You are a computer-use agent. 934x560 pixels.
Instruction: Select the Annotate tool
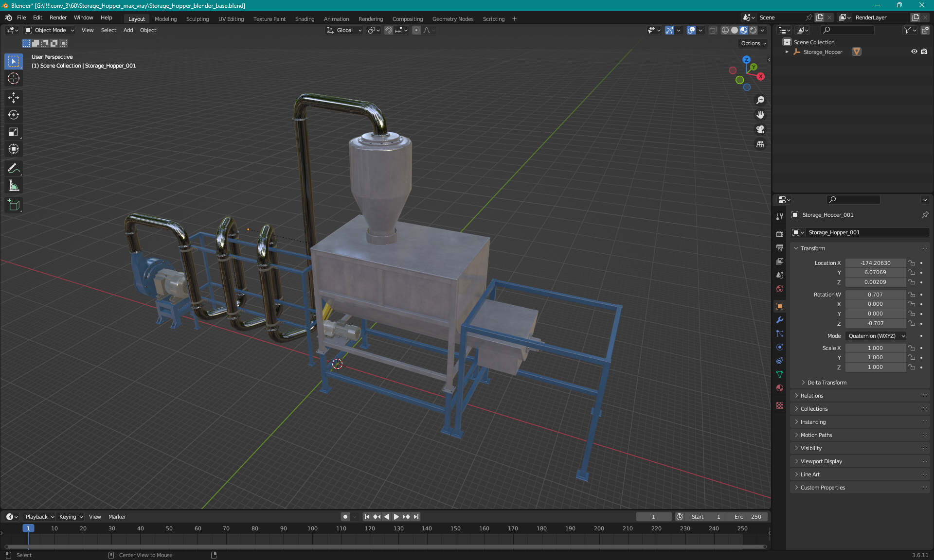pos(14,169)
